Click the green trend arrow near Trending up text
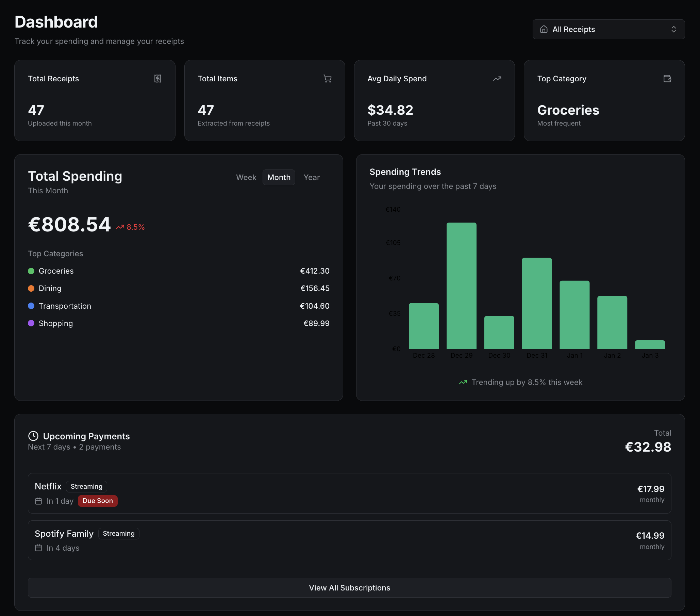The height and width of the screenshot is (616, 700). click(463, 382)
